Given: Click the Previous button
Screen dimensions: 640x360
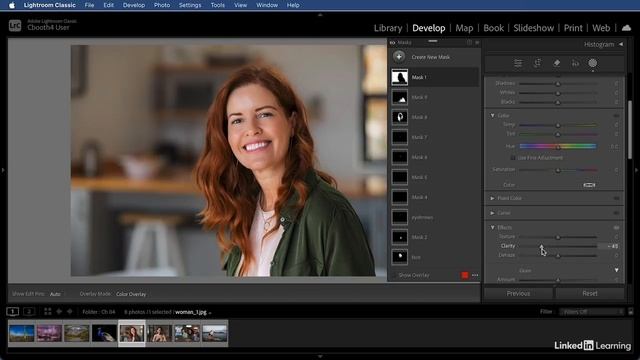Looking at the screenshot, I should tap(518, 293).
